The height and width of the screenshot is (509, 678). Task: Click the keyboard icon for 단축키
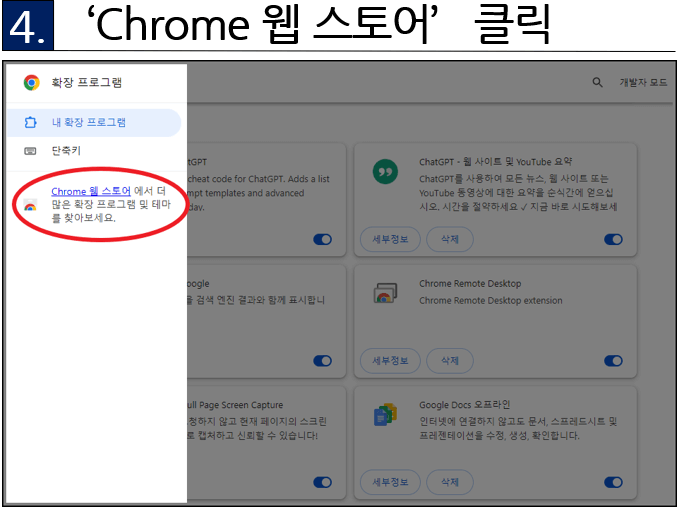(x=30, y=151)
